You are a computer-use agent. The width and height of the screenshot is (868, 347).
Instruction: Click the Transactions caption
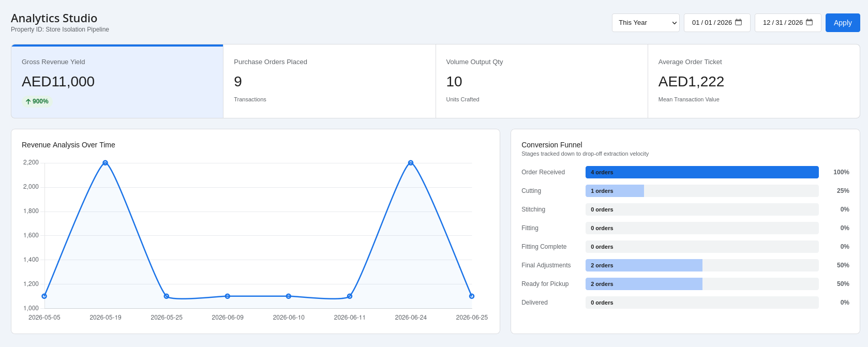pyautogui.click(x=250, y=99)
